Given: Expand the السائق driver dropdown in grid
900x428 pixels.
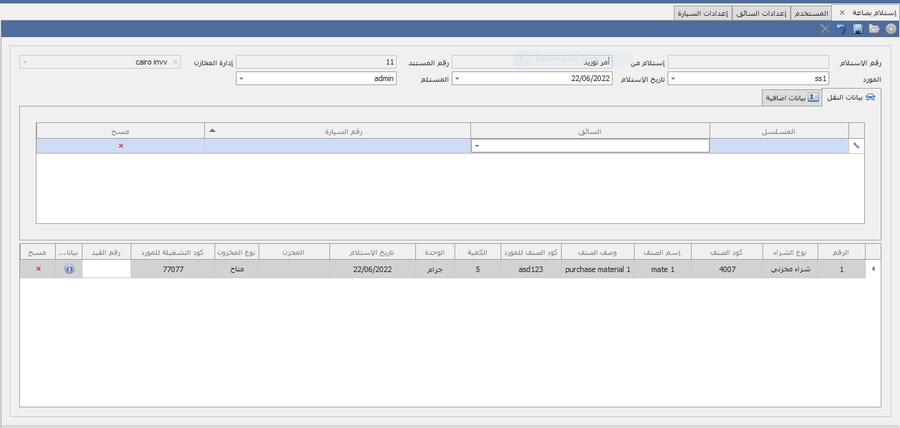Looking at the screenshot, I should tap(477, 146).
